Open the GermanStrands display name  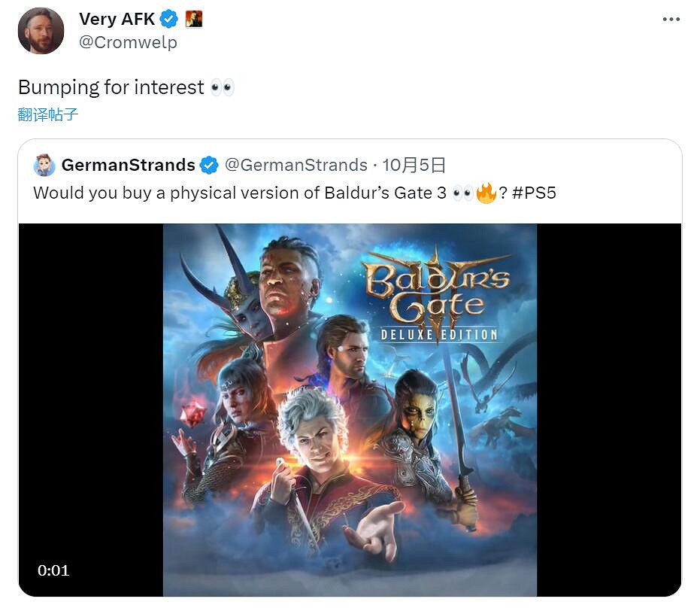[128, 166]
